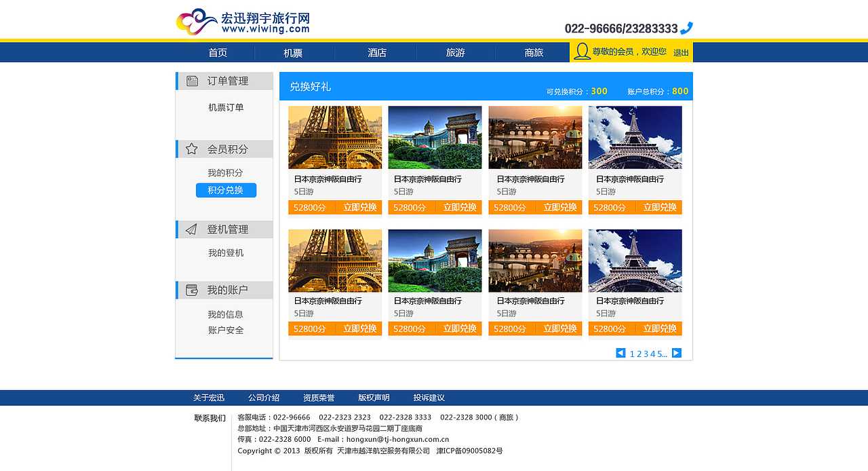Click the 尊敬的会员，欢迎您 greeting text
The width and height of the screenshot is (868, 471).
pos(629,52)
